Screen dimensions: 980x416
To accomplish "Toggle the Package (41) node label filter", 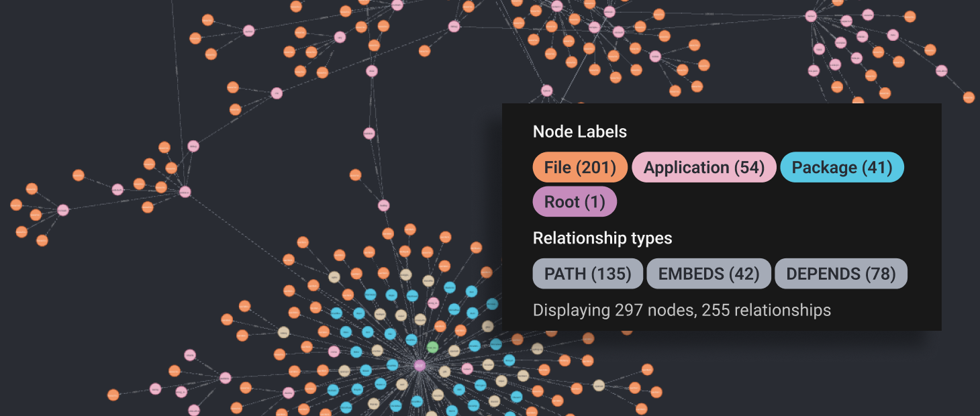I will [842, 167].
